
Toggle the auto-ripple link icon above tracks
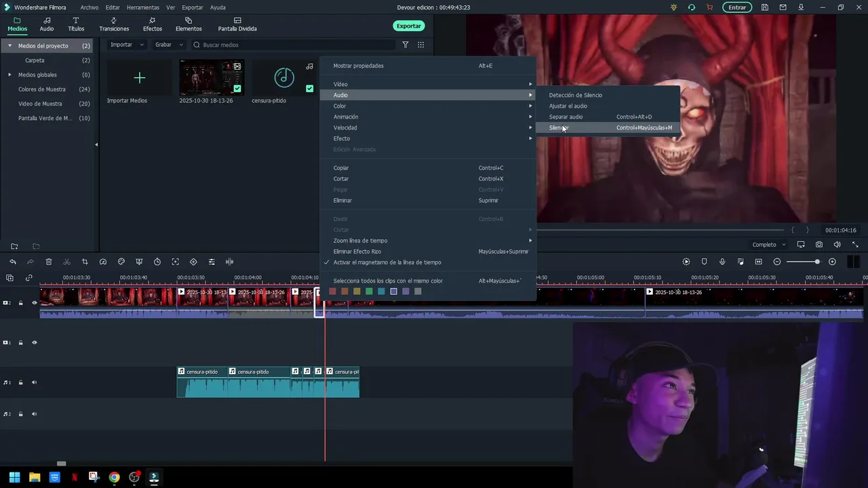click(28, 278)
